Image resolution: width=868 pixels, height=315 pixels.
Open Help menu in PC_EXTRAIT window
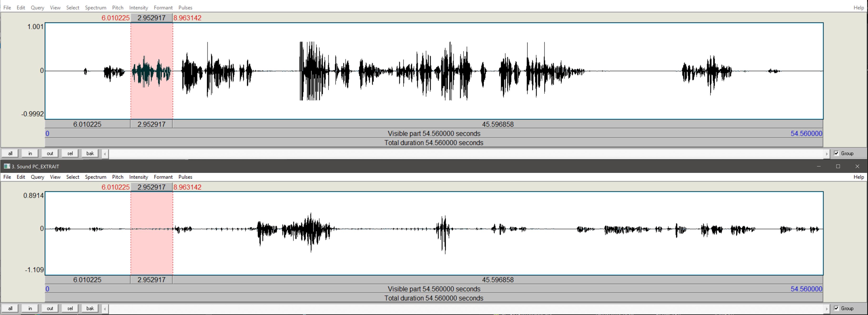[858, 177]
